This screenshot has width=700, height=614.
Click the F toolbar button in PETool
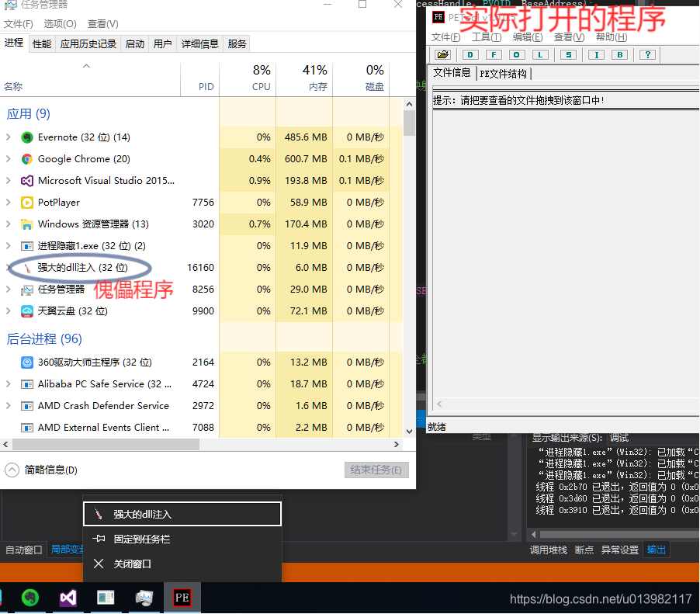(x=494, y=54)
